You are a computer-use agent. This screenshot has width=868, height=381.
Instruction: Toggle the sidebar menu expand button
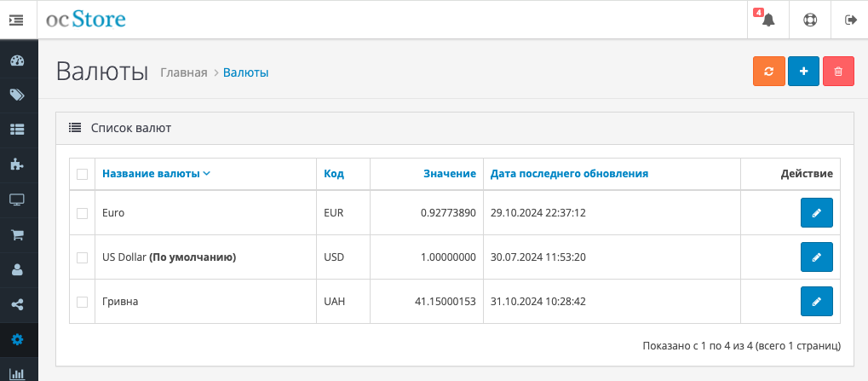[16, 20]
